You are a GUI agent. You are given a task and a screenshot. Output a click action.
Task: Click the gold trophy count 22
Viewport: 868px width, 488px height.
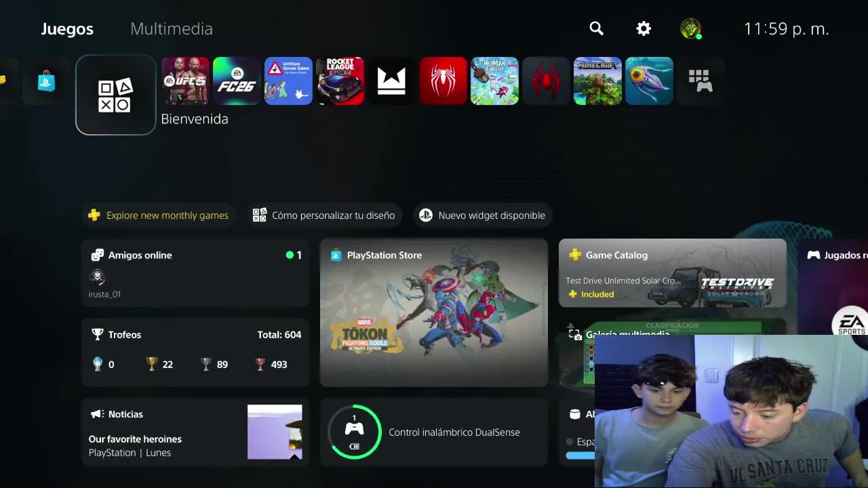(x=160, y=364)
